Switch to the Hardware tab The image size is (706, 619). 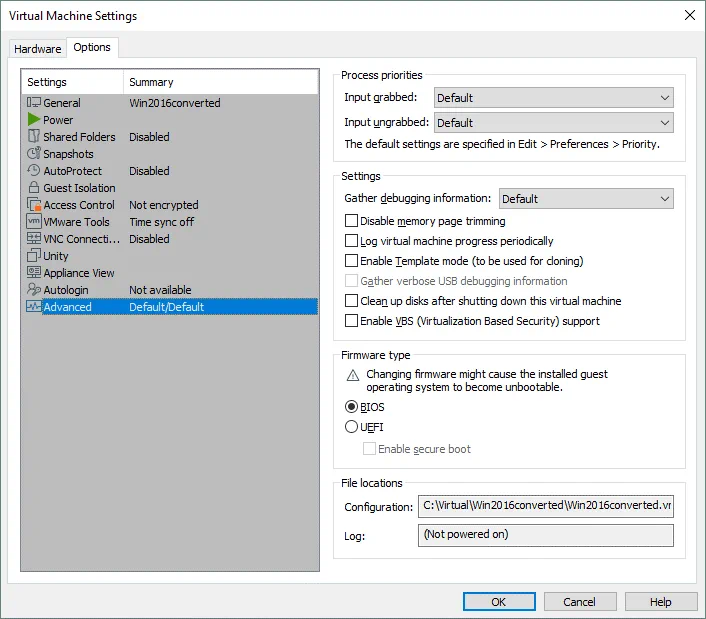[38, 49]
